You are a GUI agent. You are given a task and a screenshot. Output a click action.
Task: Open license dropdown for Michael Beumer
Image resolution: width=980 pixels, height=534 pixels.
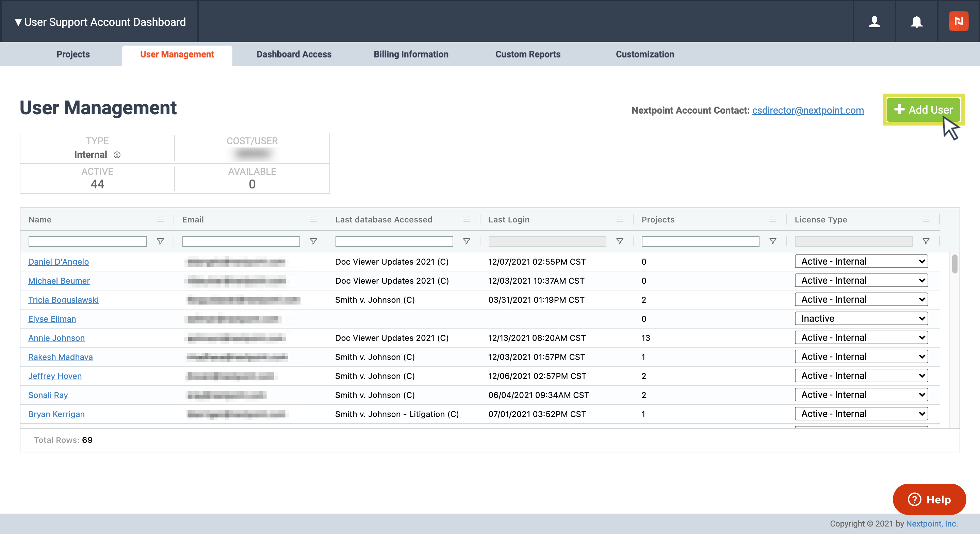coord(861,280)
